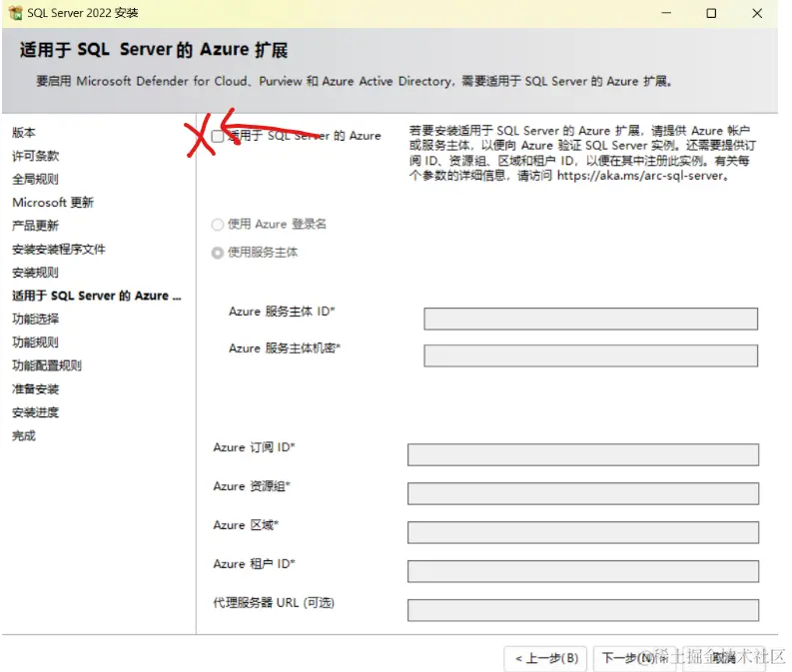Click the Azure 服务主体 ID* label
The image size is (792, 672).
282,312
